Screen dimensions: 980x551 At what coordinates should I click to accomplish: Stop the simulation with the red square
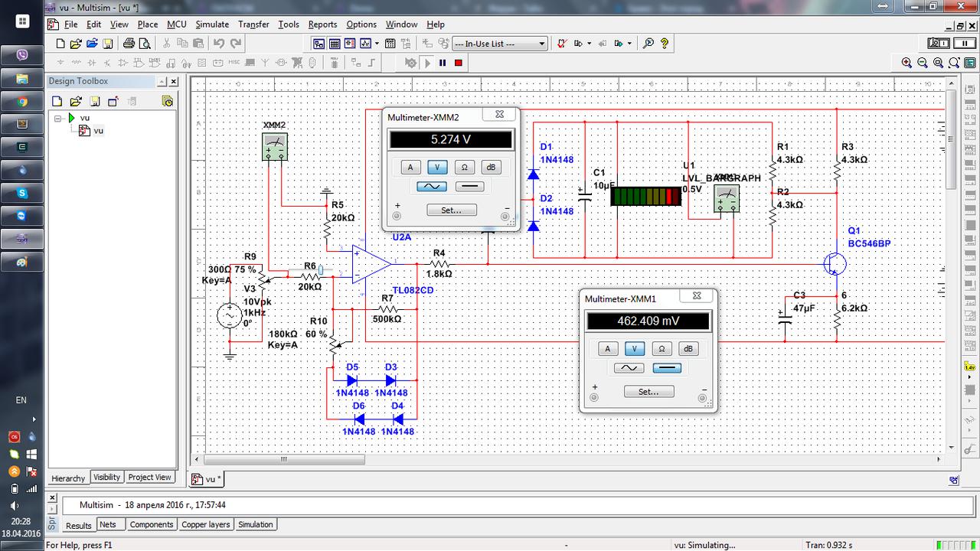tap(458, 63)
